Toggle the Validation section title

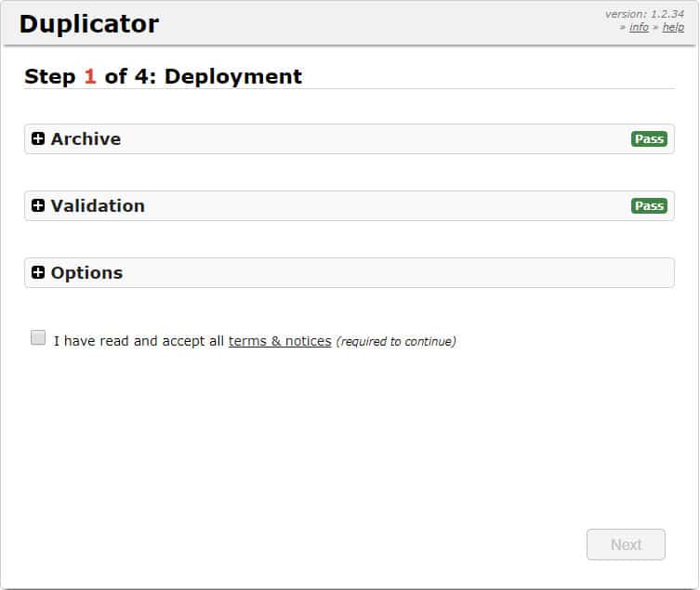[98, 205]
